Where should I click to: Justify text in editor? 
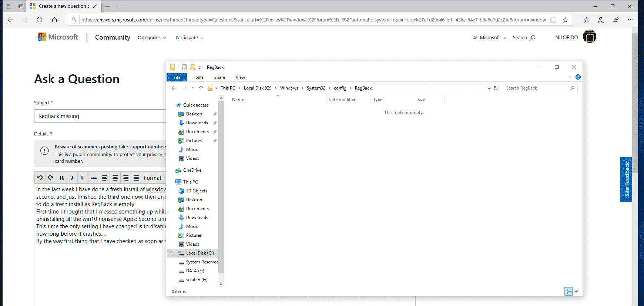click(x=137, y=178)
